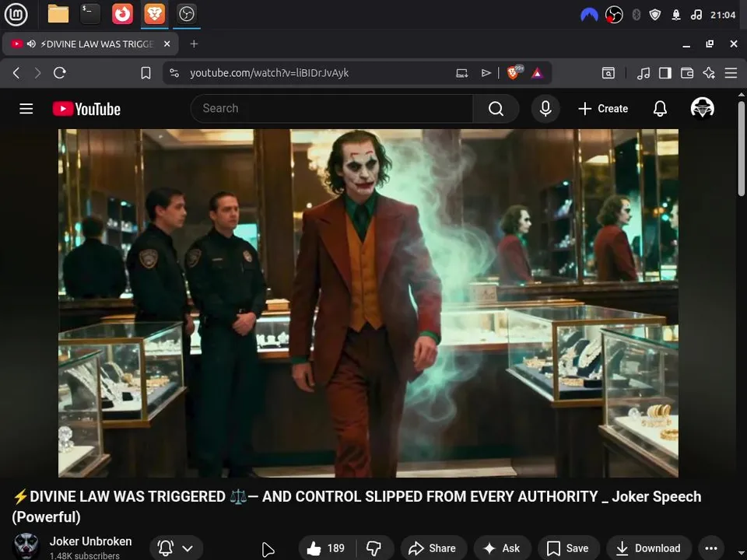The image size is (747, 560).
Task: Open the OBS Studio panel launcher
Action: [186, 14]
